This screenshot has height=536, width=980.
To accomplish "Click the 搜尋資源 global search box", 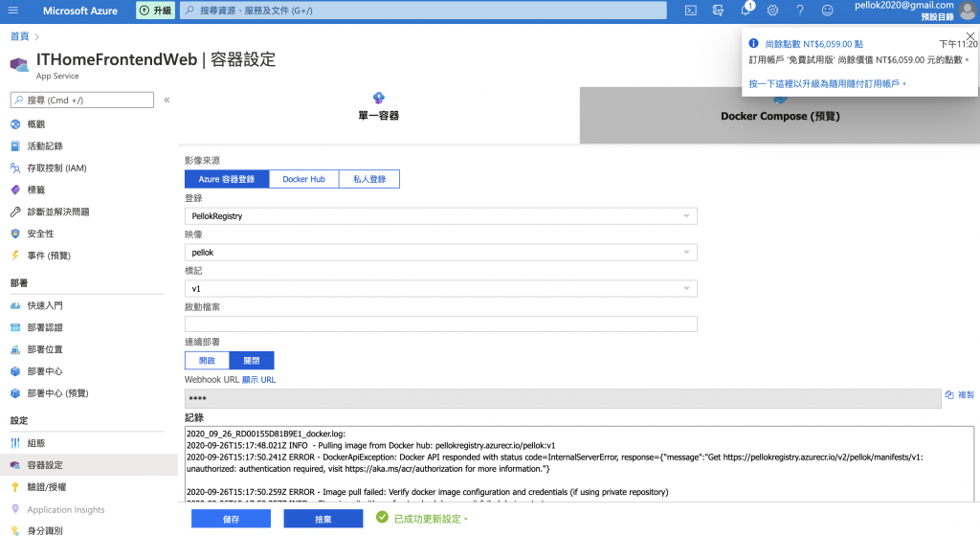I will [x=424, y=11].
